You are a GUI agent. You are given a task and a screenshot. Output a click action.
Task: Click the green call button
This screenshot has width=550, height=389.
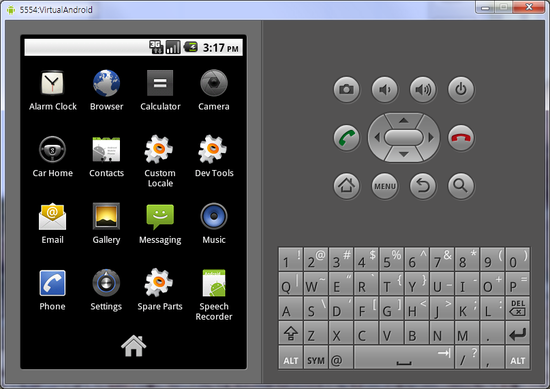click(x=347, y=138)
